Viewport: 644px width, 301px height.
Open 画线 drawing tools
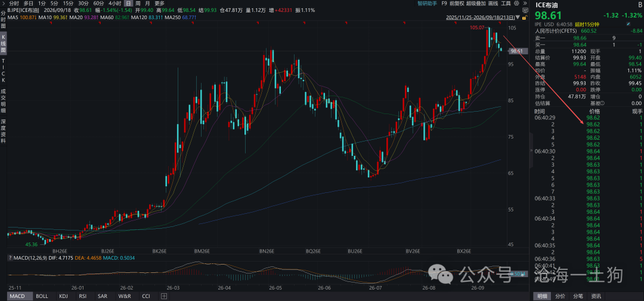click(493, 4)
